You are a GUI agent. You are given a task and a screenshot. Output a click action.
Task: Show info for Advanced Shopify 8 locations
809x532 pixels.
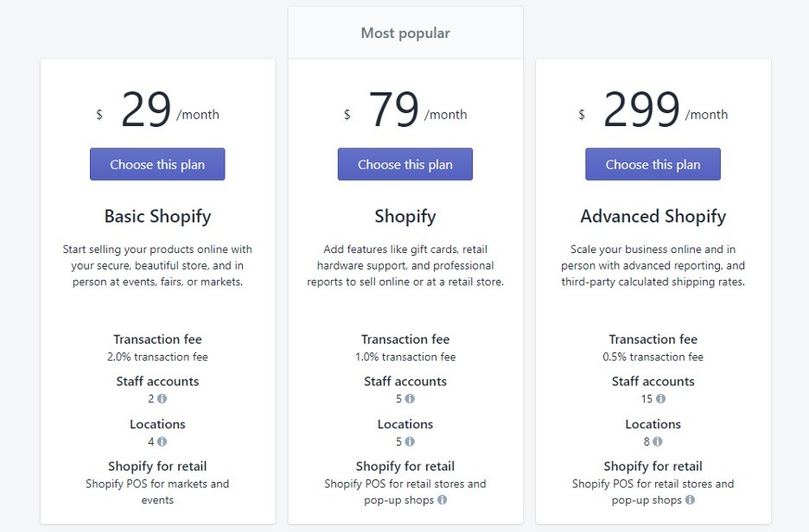pyautogui.click(x=657, y=441)
